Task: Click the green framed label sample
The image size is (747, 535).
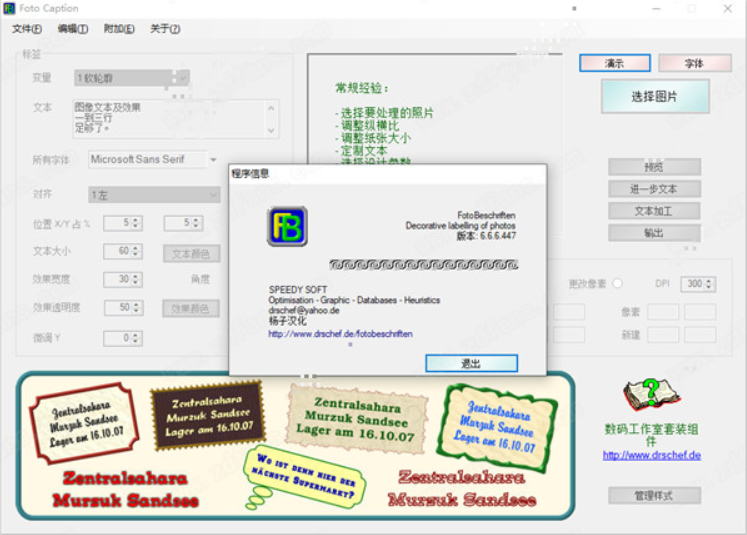Action: tap(496, 428)
